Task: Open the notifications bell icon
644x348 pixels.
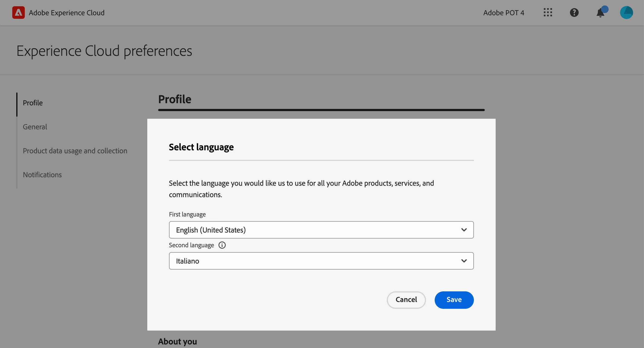Action: pyautogui.click(x=600, y=13)
